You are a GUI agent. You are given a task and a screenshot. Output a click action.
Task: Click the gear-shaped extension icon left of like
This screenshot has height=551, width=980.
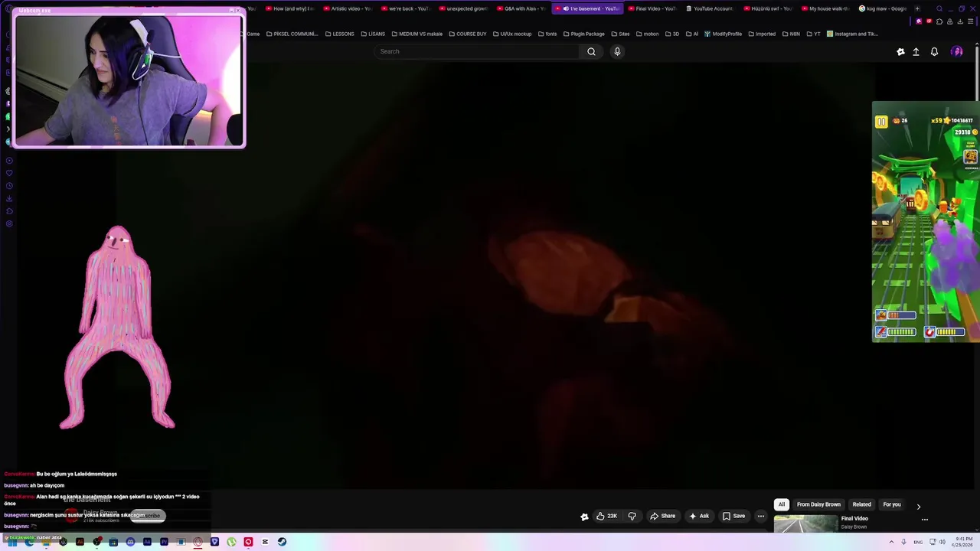pyautogui.click(x=584, y=517)
